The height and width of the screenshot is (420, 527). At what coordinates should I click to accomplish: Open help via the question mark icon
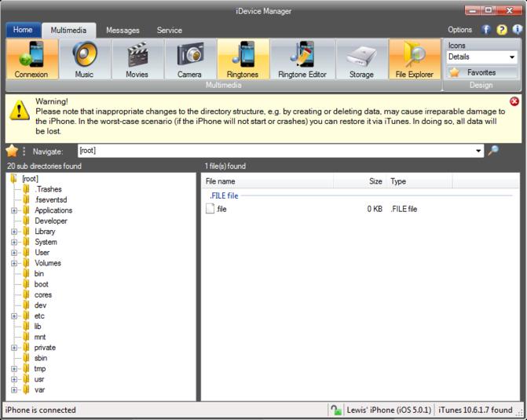[x=501, y=30]
